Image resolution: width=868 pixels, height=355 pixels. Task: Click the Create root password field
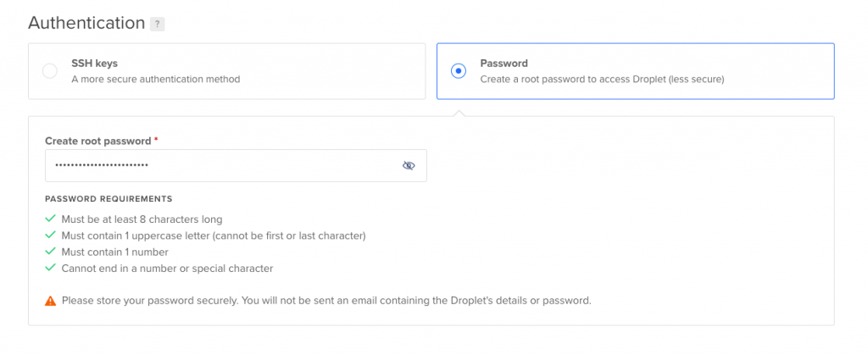pyautogui.click(x=236, y=165)
